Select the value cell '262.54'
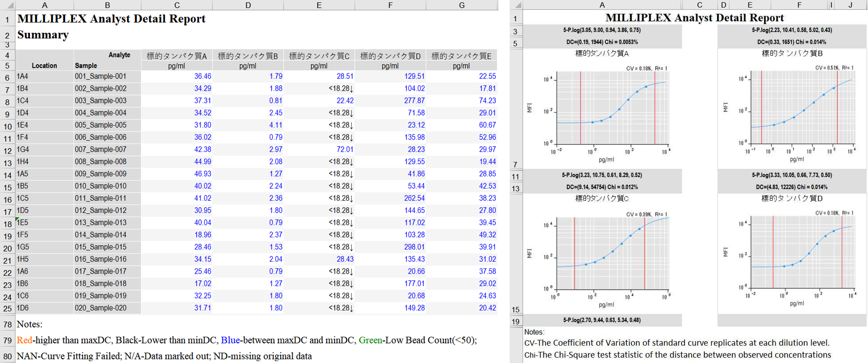Screen dimensions: 868x363 (390, 198)
